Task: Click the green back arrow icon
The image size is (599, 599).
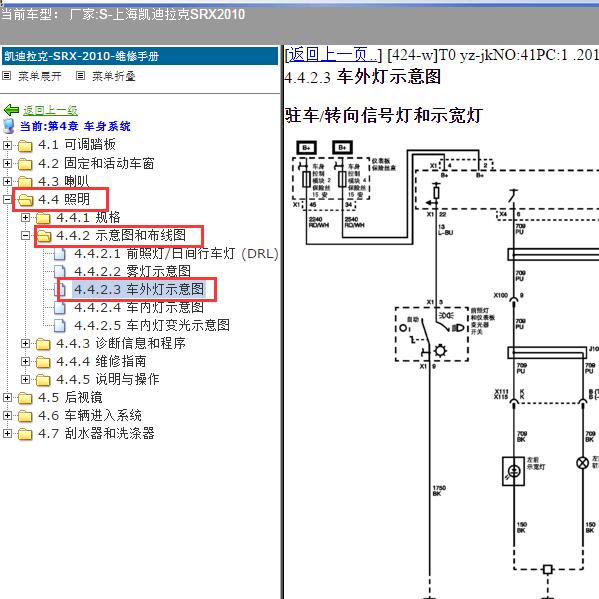Action: coord(11,110)
